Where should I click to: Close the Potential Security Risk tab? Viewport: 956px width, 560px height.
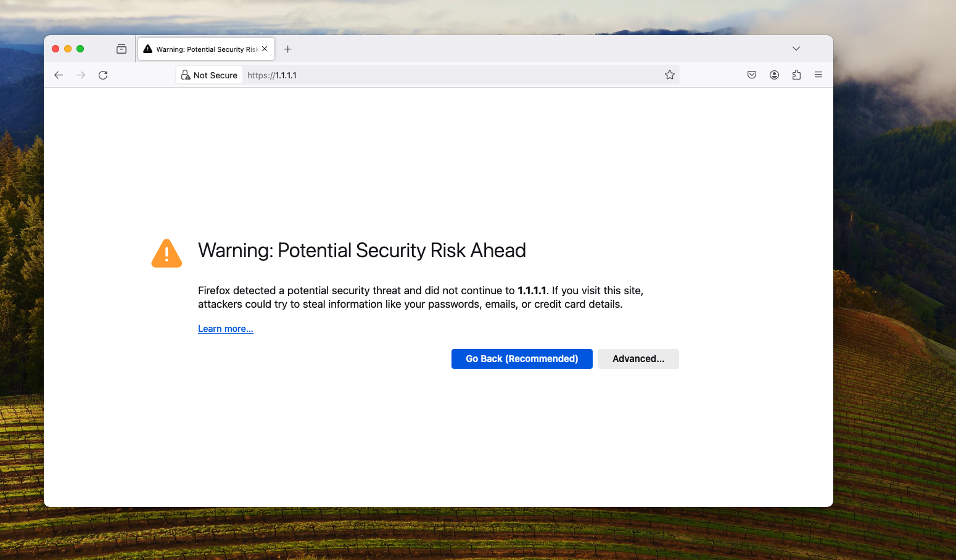coord(265,49)
